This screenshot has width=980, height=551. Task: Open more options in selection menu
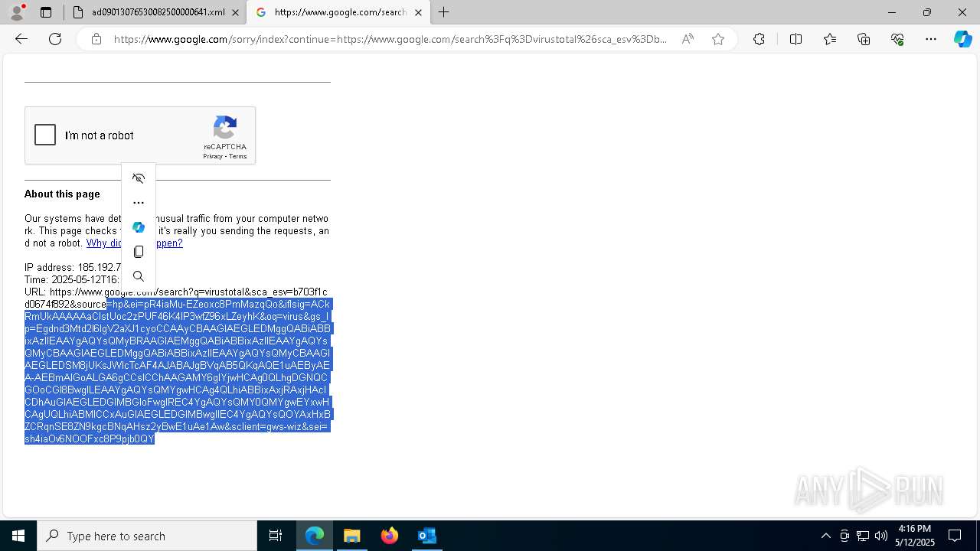pyautogui.click(x=139, y=203)
